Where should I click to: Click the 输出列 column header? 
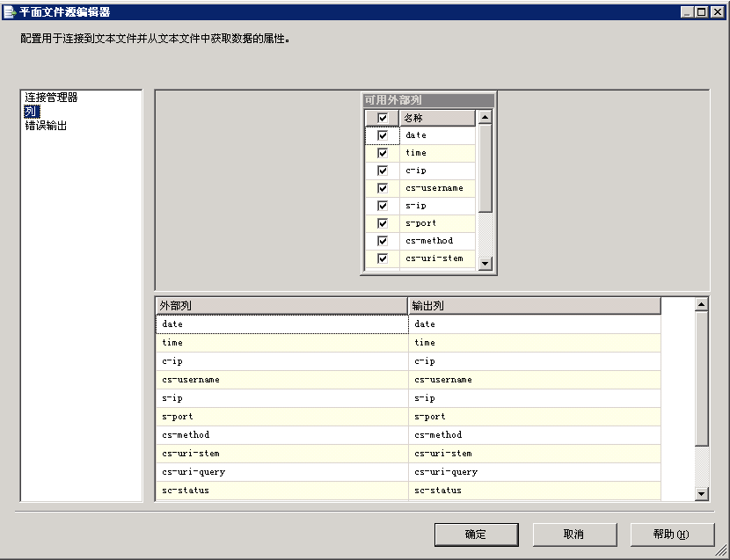point(535,306)
